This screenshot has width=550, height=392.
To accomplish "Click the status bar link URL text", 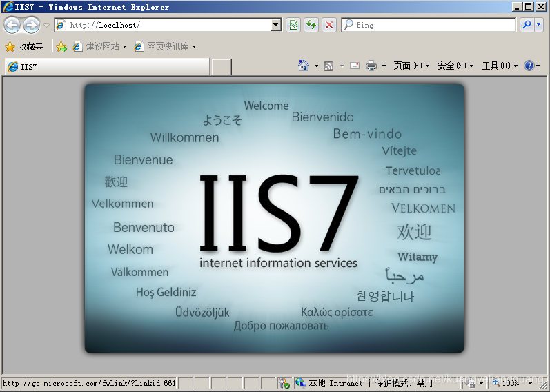I will tap(89, 383).
